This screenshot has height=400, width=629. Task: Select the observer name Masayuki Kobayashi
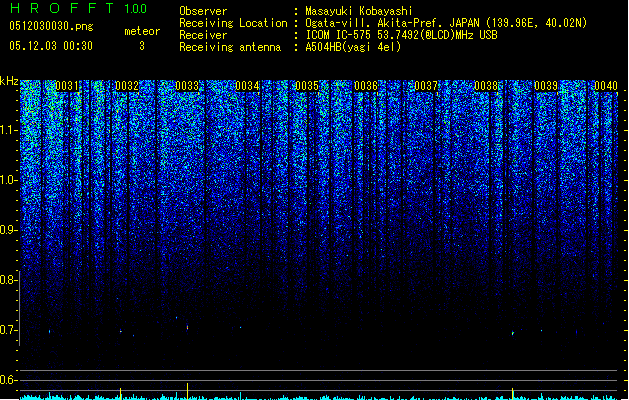(x=359, y=11)
